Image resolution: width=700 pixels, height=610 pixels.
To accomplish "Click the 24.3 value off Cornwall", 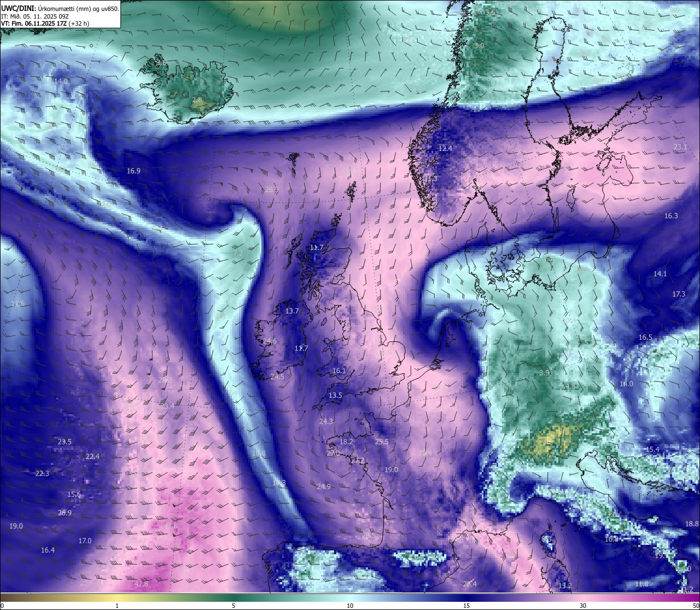I will click(x=326, y=422).
